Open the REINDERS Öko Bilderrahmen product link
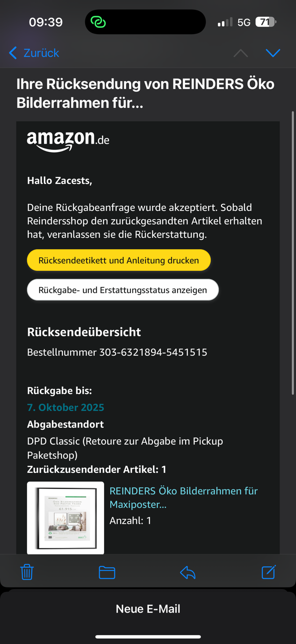Viewport: 296px width, 644px height. coord(183,498)
